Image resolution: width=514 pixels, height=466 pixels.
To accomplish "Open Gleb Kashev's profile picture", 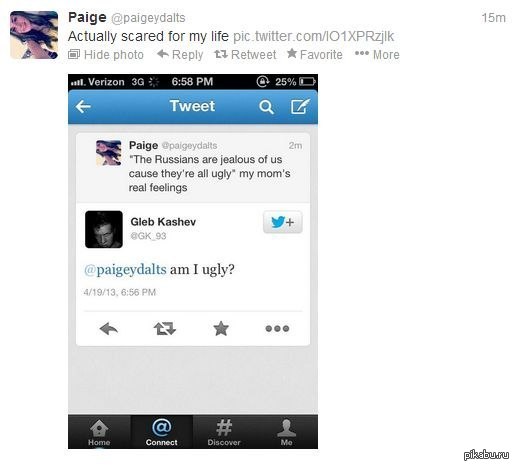I will click(x=104, y=229).
